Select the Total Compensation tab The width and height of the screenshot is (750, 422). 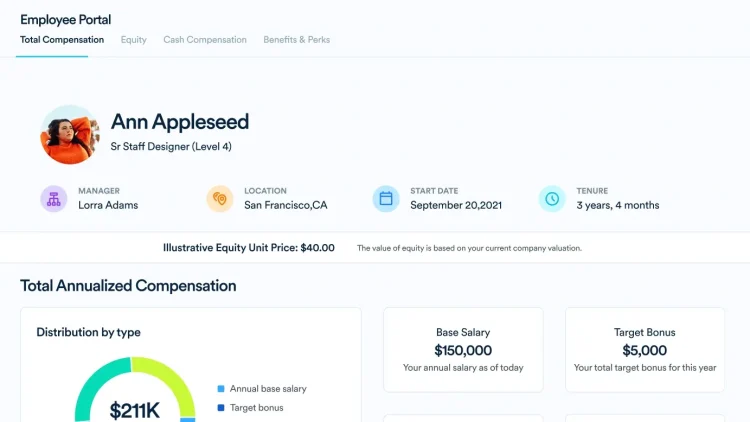(x=62, y=40)
